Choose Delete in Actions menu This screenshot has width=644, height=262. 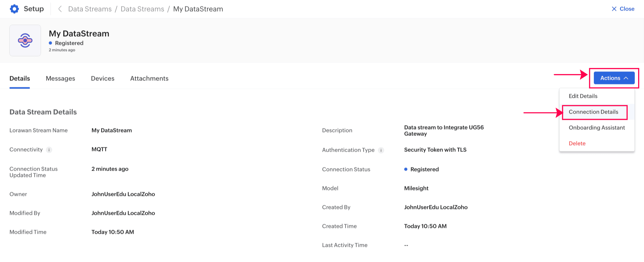(x=577, y=143)
